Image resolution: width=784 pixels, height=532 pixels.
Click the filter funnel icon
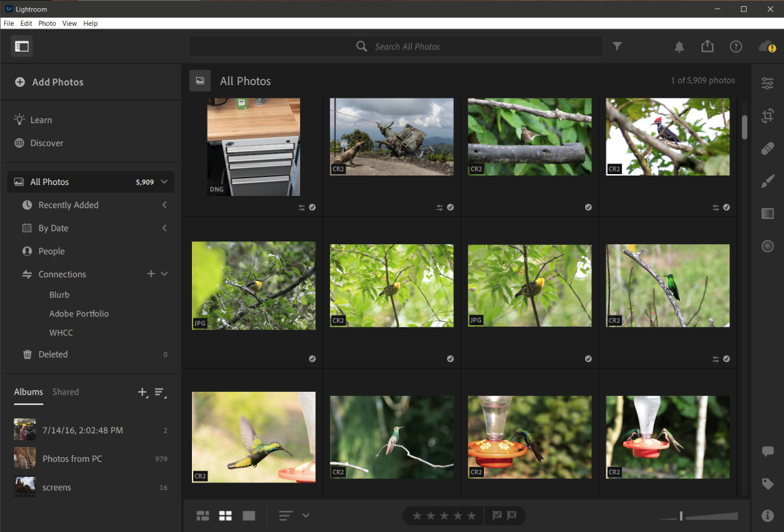[x=617, y=46]
